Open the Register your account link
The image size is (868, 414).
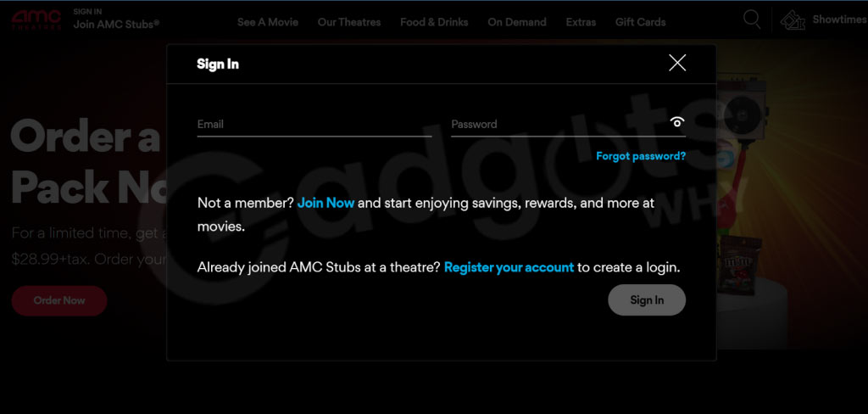(509, 268)
